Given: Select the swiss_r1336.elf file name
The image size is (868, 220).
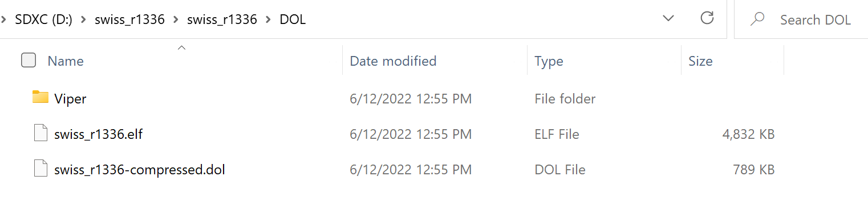Looking at the screenshot, I should click(x=102, y=134).
